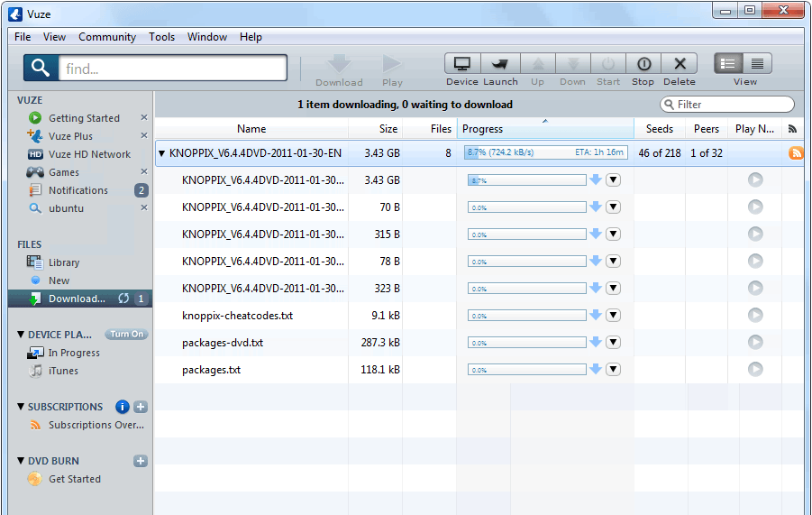Click the Play toolbar icon
The width and height of the screenshot is (812, 515).
391,64
